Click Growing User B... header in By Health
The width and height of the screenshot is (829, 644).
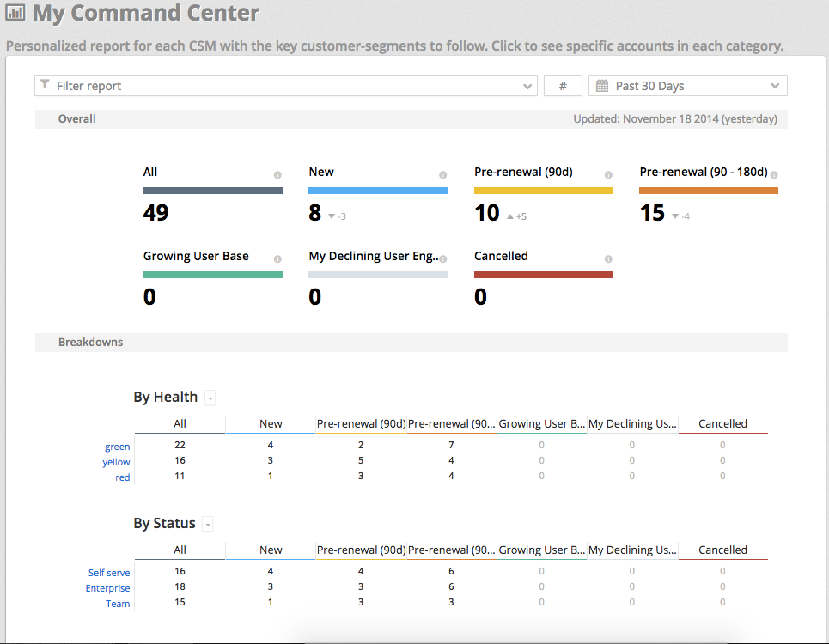[x=542, y=423]
